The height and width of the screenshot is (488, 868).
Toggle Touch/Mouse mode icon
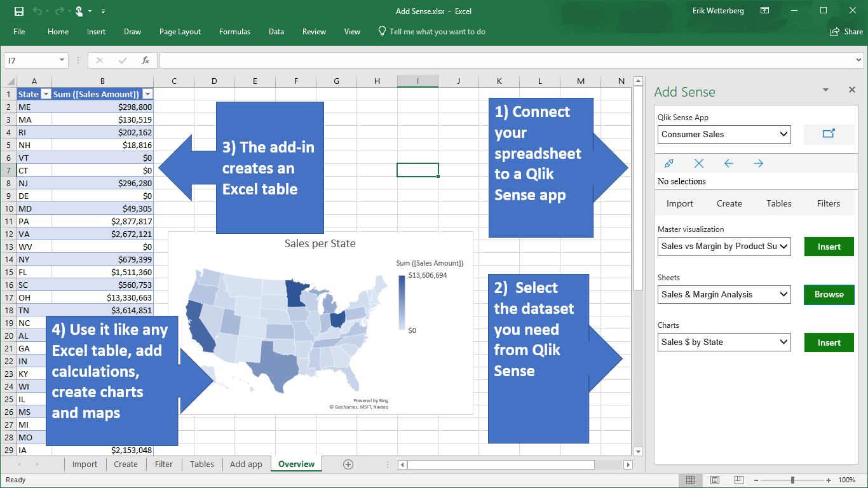(79, 11)
